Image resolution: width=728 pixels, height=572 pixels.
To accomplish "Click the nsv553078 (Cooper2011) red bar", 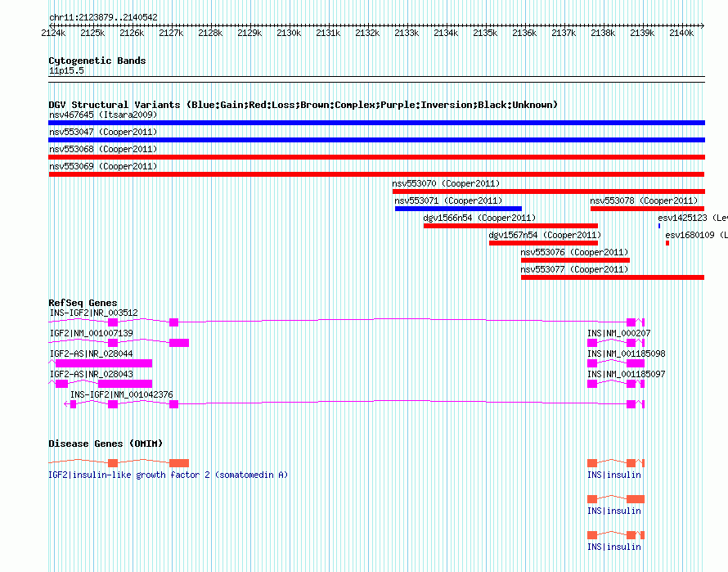I will (x=647, y=209).
